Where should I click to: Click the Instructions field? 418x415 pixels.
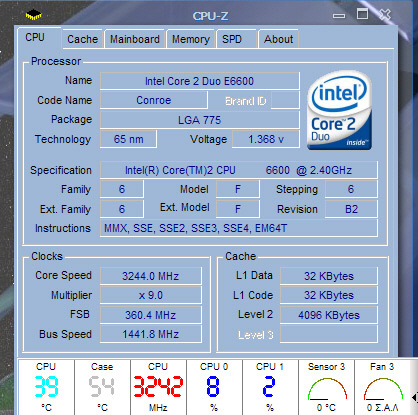point(239,228)
